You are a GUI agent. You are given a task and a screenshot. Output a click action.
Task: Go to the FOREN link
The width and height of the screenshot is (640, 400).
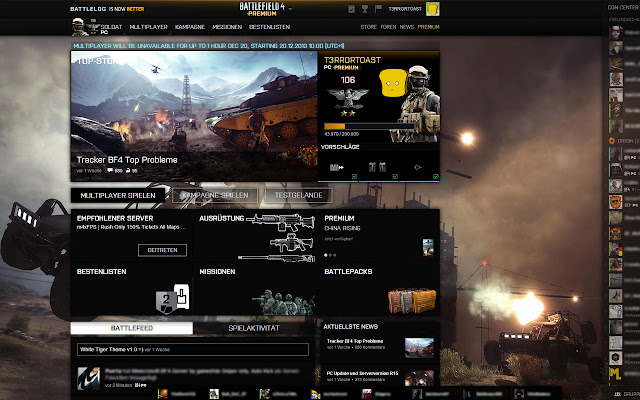[388, 27]
